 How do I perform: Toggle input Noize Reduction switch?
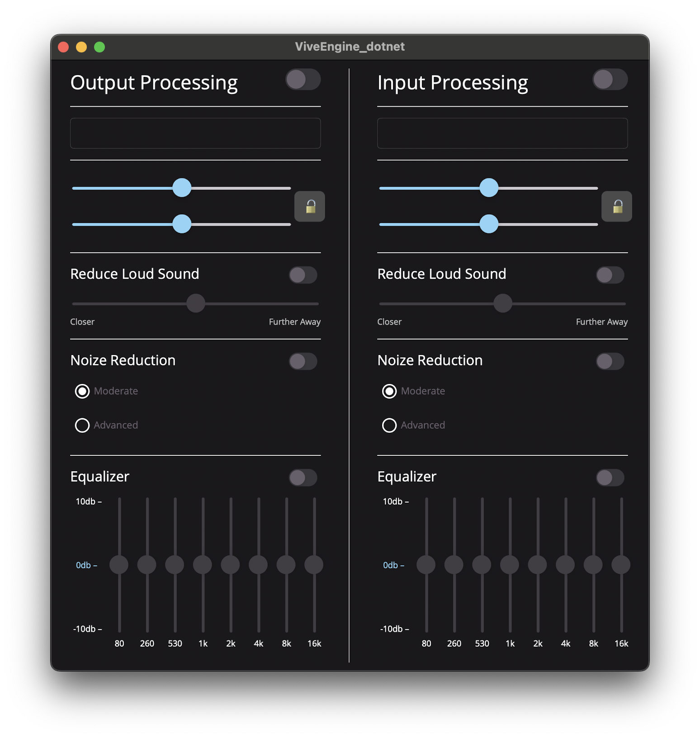pyautogui.click(x=610, y=361)
